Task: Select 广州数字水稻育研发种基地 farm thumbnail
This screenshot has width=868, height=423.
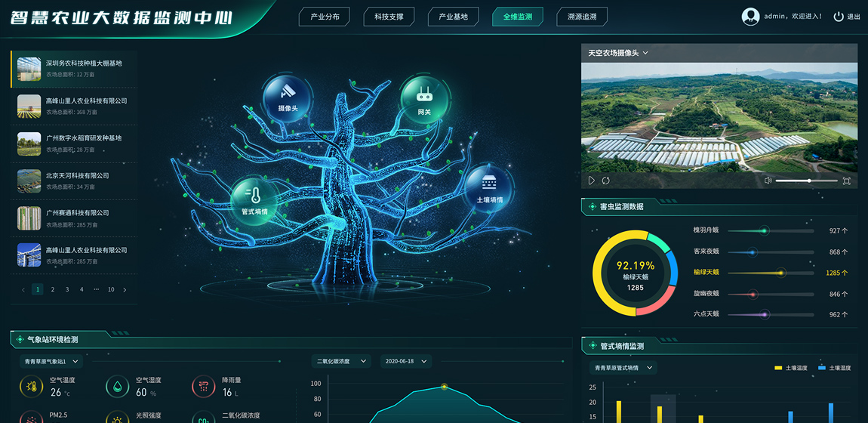Action: (x=29, y=144)
